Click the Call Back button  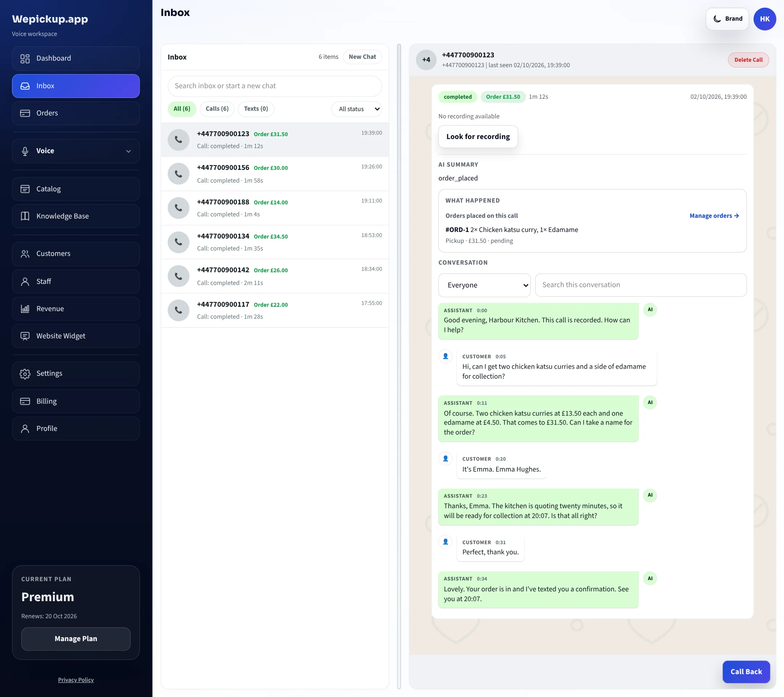(746, 672)
